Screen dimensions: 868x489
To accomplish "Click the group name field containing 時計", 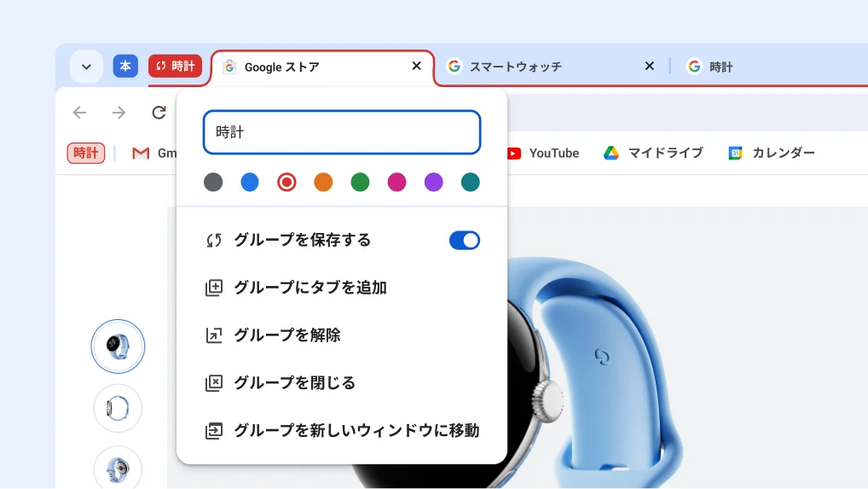I will [342, 132].
